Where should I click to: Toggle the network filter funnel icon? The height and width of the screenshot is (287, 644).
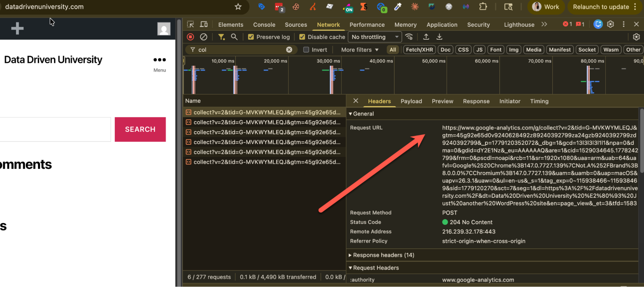point(221,37)
